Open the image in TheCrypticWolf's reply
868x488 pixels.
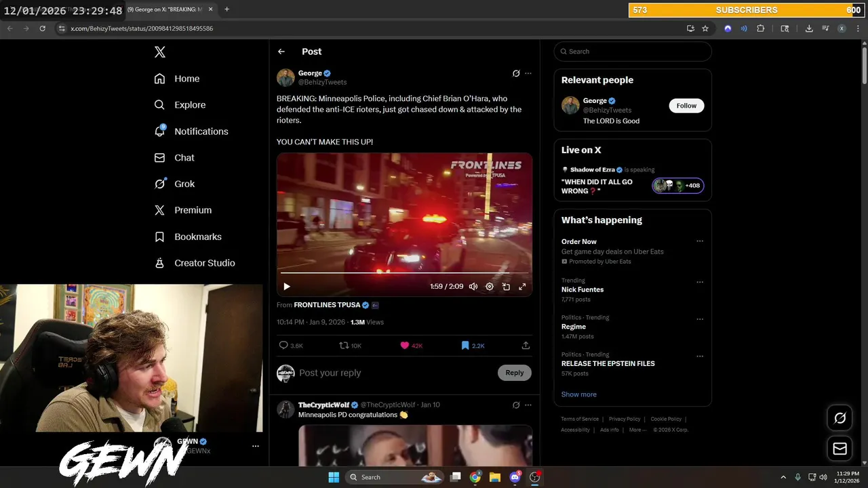pos(415,445)
